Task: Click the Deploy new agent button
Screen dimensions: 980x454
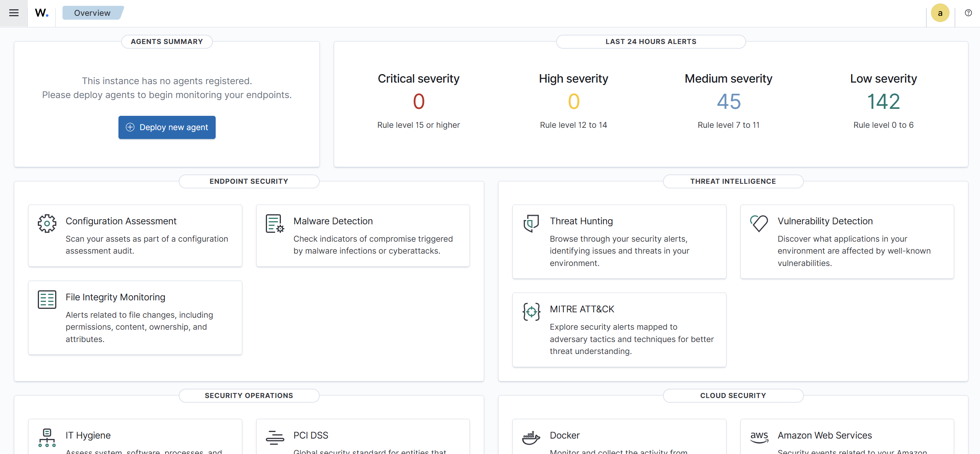Action: click(167, 127)
